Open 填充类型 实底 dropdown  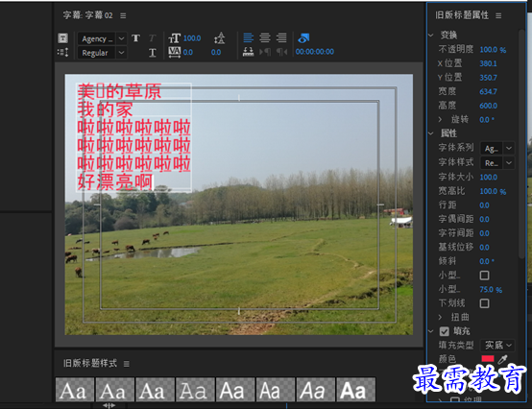[497, 346]
